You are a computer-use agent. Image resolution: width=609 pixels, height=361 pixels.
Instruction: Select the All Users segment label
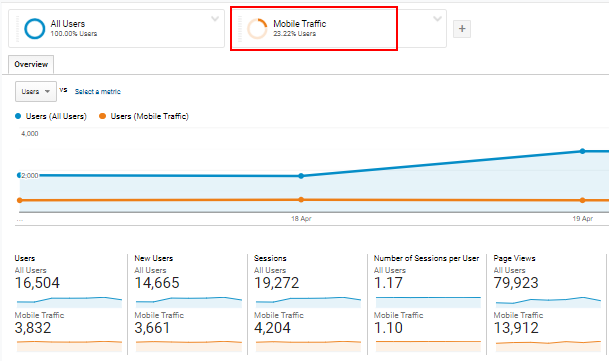tap(68, 24)
